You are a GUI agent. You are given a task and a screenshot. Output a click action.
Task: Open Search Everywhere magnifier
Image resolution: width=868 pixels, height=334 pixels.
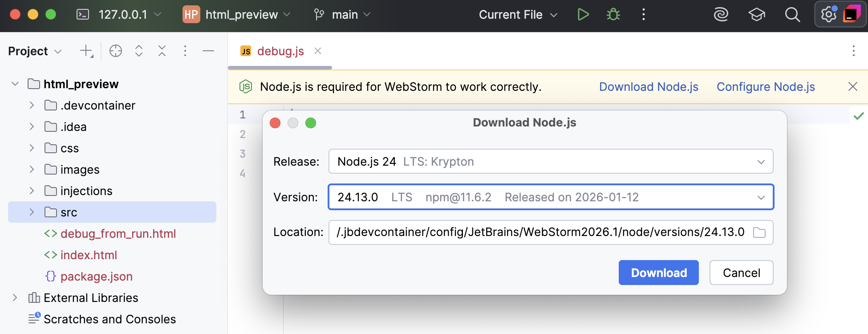pos(792,15)
